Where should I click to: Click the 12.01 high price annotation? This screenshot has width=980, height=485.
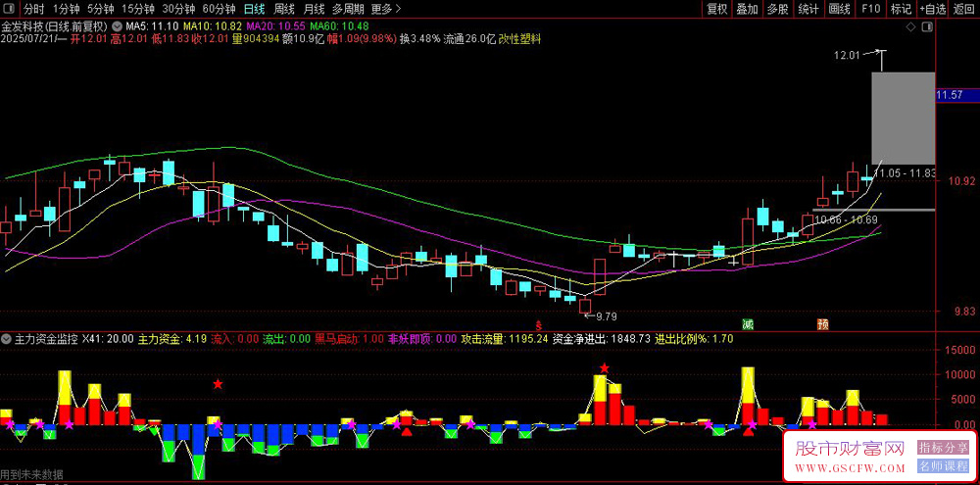[845, 56]
